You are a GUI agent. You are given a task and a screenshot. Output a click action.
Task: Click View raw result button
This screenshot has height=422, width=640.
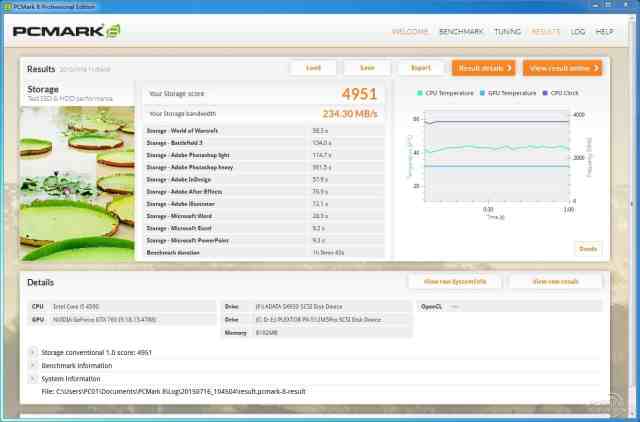pyautogui.click(x=556, y=282)
